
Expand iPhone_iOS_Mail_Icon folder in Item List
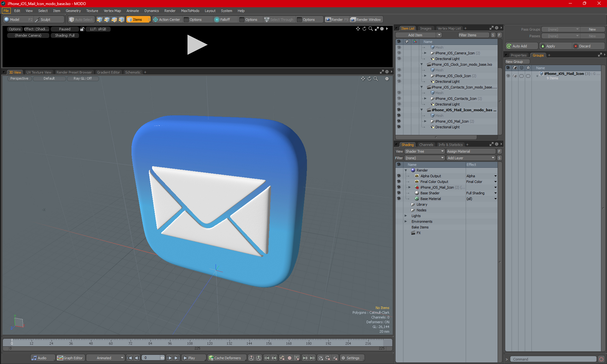pyautogui.click(x=425, y=121)
